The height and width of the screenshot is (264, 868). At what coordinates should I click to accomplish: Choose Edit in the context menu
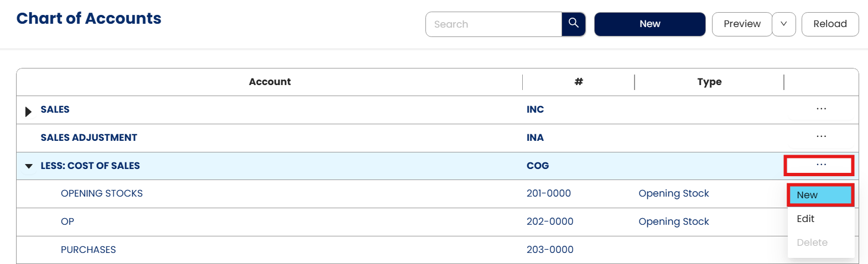click(x=805, y=219)
